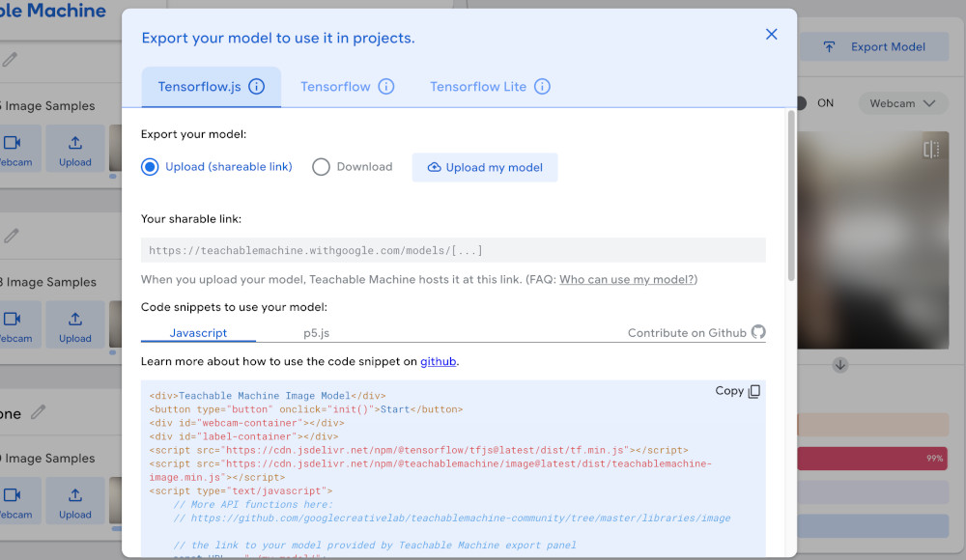Open the 'Who can use my model?' FAQ link
The width and height of the screenshot is (966, 560).
(x=627, y=280)
